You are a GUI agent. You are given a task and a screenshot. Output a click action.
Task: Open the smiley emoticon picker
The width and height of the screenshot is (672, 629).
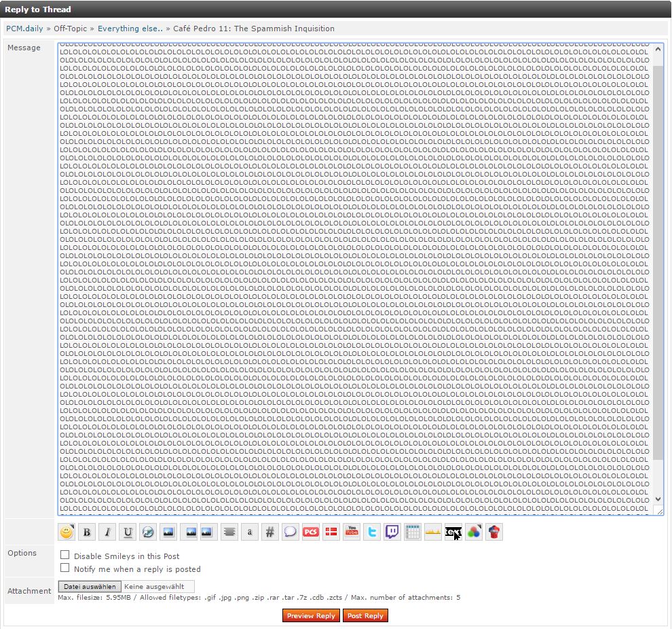(x=66, y=533)
